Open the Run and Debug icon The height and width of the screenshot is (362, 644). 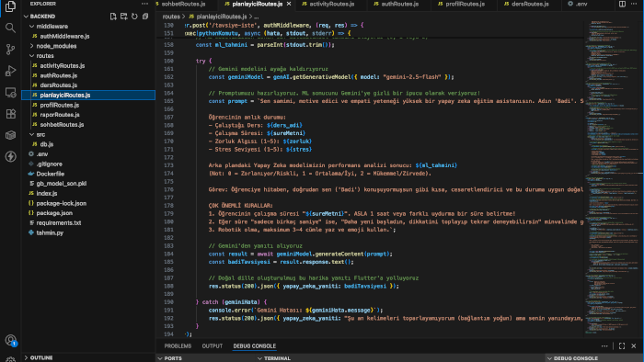click(x=10, y=71)
